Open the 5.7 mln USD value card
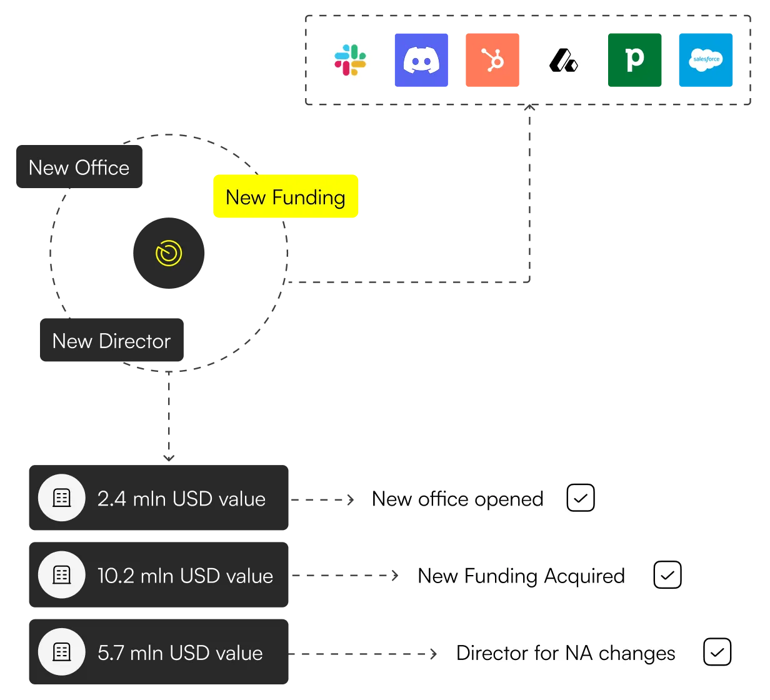This screenshot has height=700, width=770. 159,652
